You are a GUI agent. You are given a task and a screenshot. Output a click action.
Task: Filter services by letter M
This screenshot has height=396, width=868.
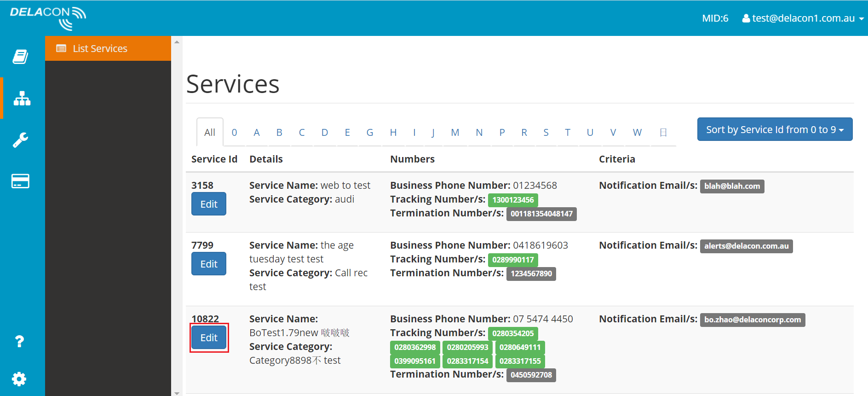tap(455, 133)
